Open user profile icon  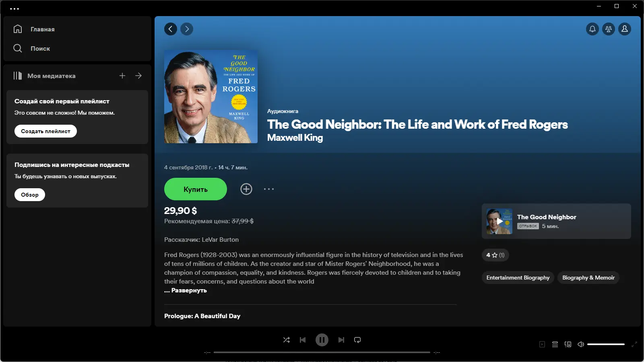coord(625,29)
